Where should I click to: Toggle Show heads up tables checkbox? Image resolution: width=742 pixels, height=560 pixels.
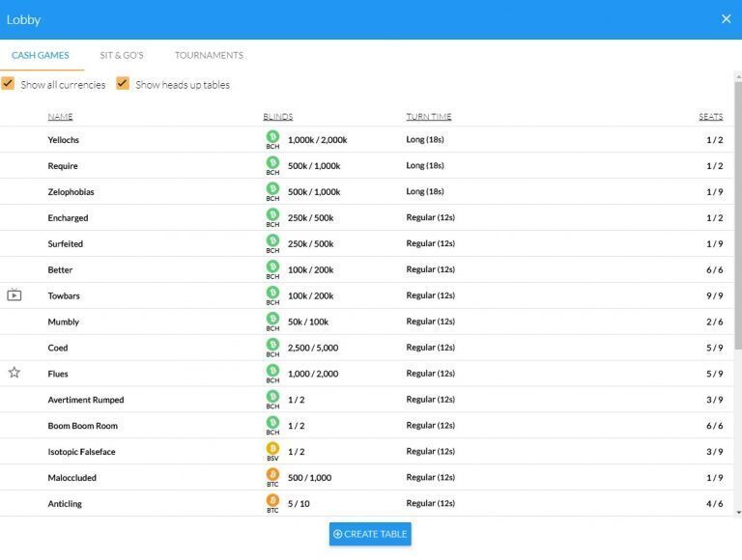(x=123, y=84)
